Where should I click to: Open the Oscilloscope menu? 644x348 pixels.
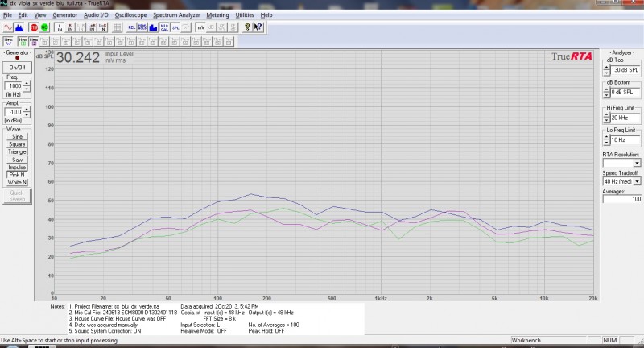tap(130, 15)
